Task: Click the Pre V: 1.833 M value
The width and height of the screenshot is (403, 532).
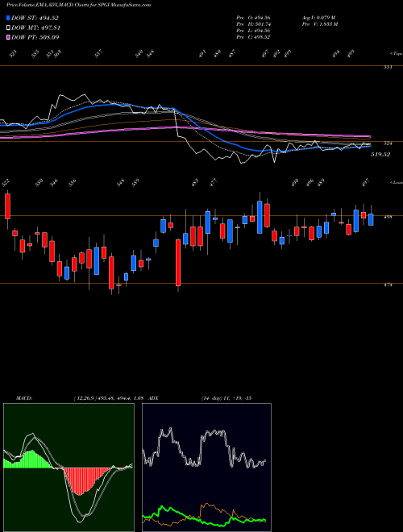Action: (x=319, y=24)
